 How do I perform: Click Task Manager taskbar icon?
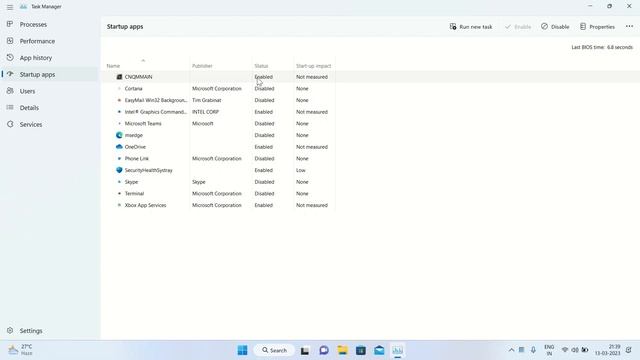398,350
